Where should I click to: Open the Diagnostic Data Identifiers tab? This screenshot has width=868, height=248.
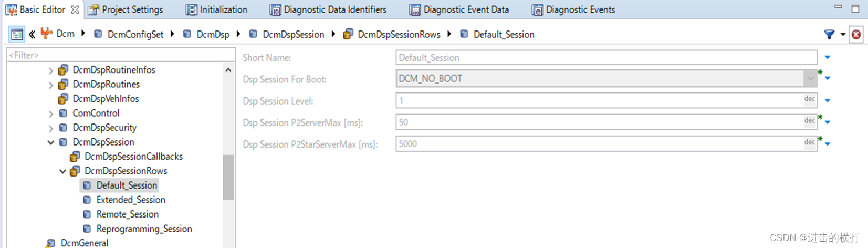point(328,9)
